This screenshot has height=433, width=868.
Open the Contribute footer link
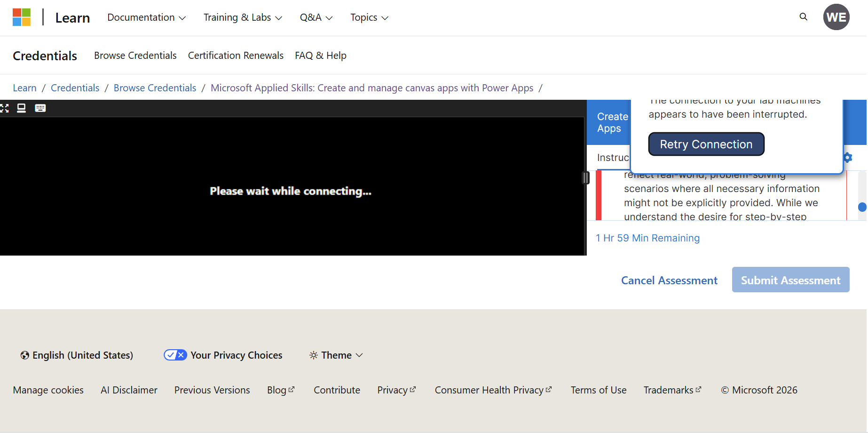[337, 390]
